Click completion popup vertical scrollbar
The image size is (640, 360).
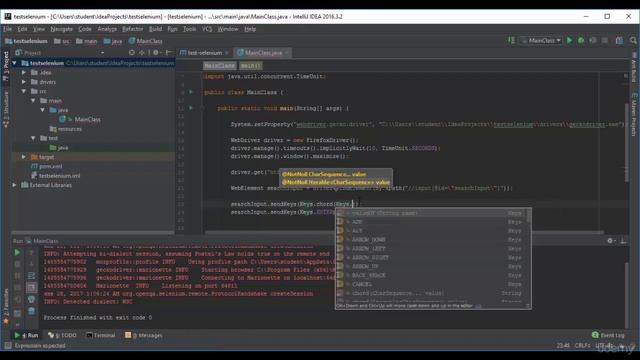(x=529, y=216)
